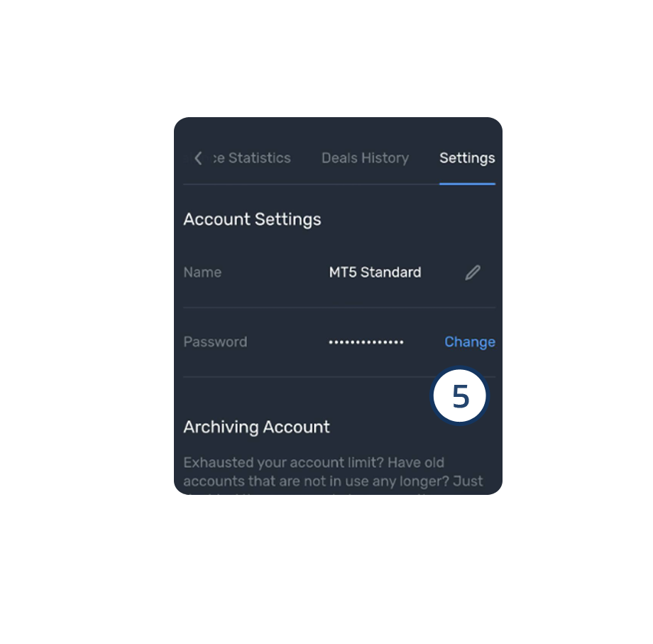
Task: Click the blue Change password link
Action: (470, 342)
